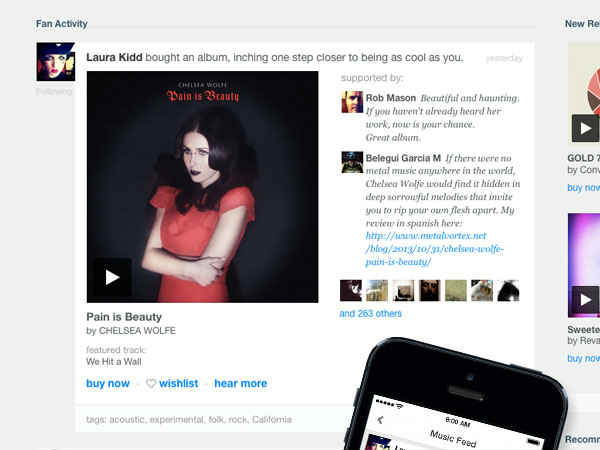Click Belegui Garcia M's avatar

click(x=352, y=162)
